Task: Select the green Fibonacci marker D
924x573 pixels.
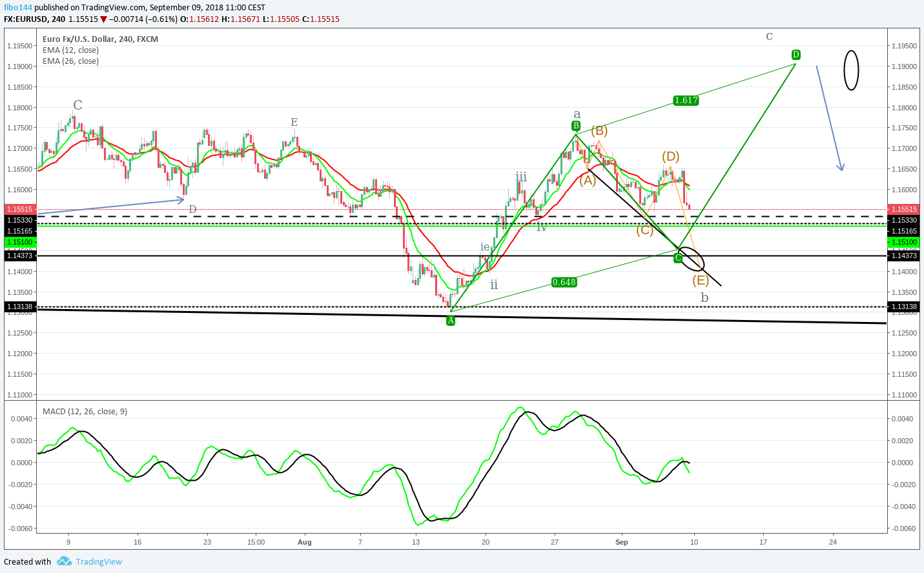Action: click(x=796, y=55)
